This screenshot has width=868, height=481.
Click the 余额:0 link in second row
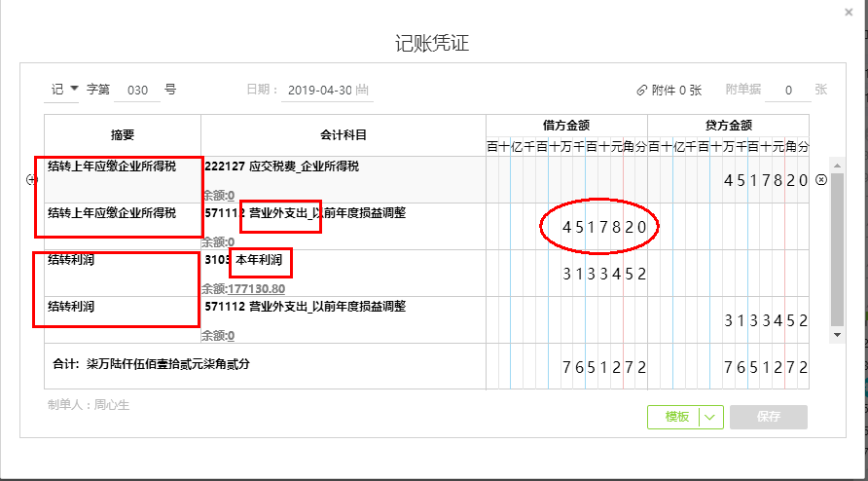[218, 242]
